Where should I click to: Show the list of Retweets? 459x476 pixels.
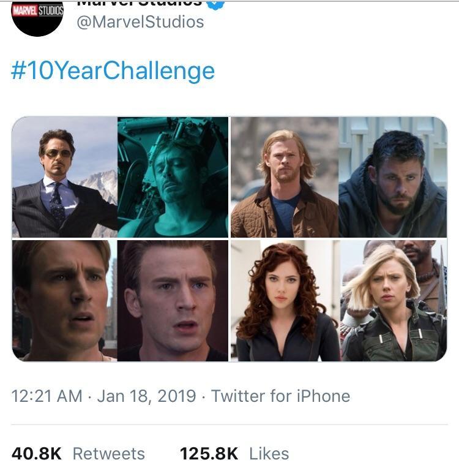point(109,453)
